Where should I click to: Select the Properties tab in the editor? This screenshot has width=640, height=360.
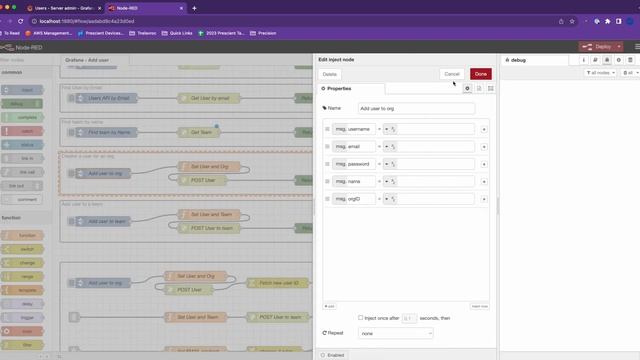click(351, 89)
